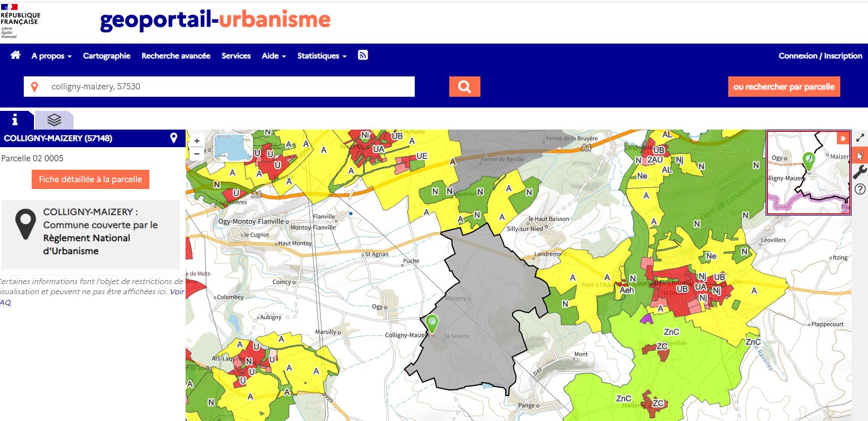
Task: Open the information tab in side panel
Action: click(15, 120)
